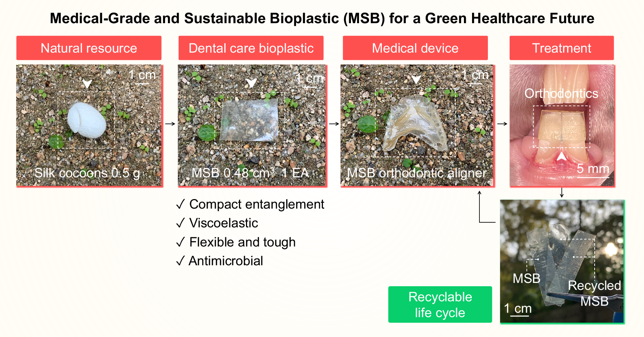Click the arrow between cocoon and MSB film photos
This screenshot has width=644, height=337.
[x=170, y=124]
